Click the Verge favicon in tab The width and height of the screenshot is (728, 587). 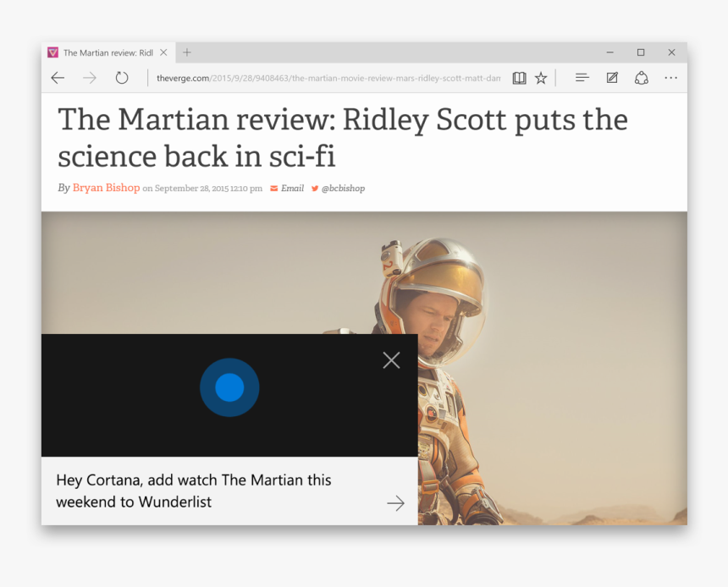(x=53, y=52)
